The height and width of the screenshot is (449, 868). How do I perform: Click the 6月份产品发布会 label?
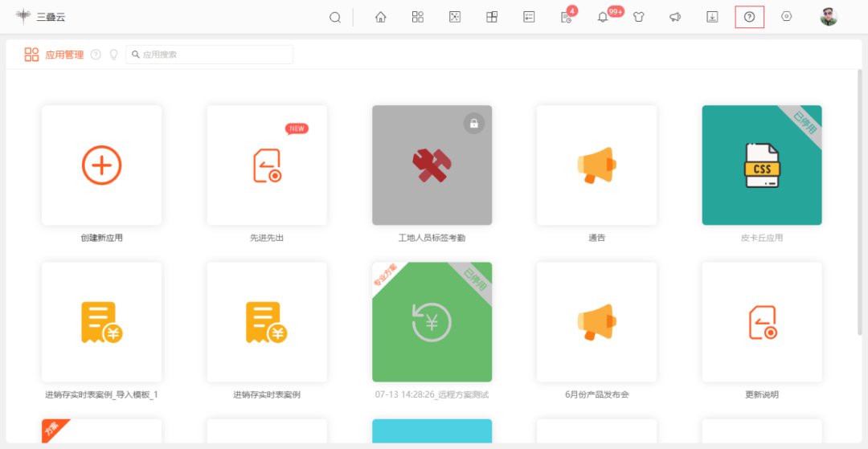596,395
